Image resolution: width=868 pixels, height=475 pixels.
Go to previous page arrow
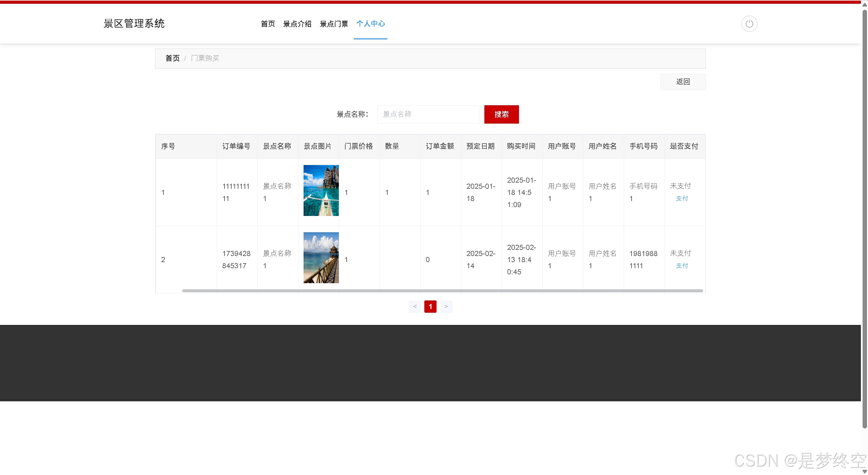click(414, 307)
